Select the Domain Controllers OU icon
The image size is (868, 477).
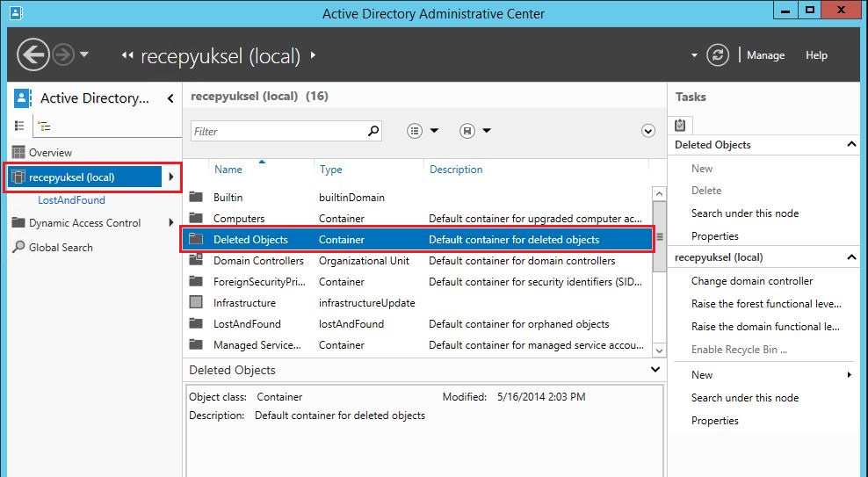click(196, 259)
